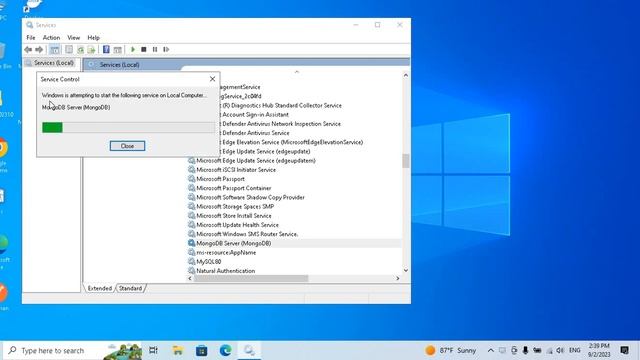Screen dimensions: 640x360
Task: Select Microsoft Passport Container row
Action: coord(233,188)
